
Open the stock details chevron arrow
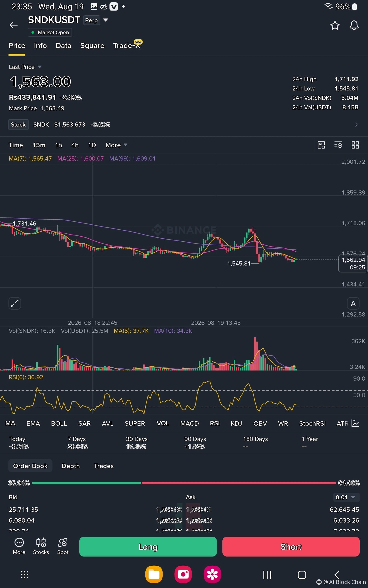pyautogui.click(x=356, y=125)
